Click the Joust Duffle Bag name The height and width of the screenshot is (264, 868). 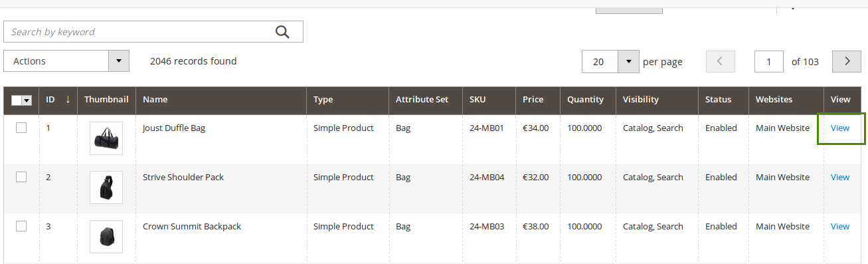(x=174, y=128)
